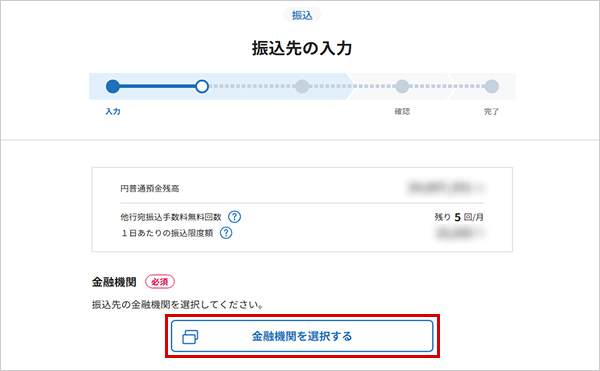Image resolution: width=600 pixels, height=371 pixels.
Task: Open help icon beside 他行宛振込手数料無料回数
Action: click(235, 217)
